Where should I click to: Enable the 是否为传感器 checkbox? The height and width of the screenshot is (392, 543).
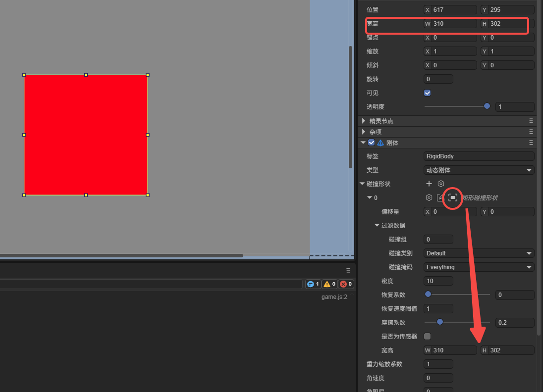[x=428, y=336]
